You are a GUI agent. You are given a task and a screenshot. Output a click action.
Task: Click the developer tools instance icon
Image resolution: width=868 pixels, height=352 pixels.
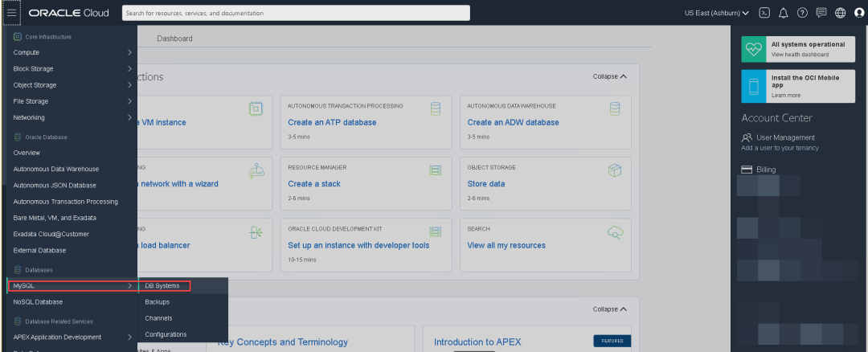pos(435,232)
